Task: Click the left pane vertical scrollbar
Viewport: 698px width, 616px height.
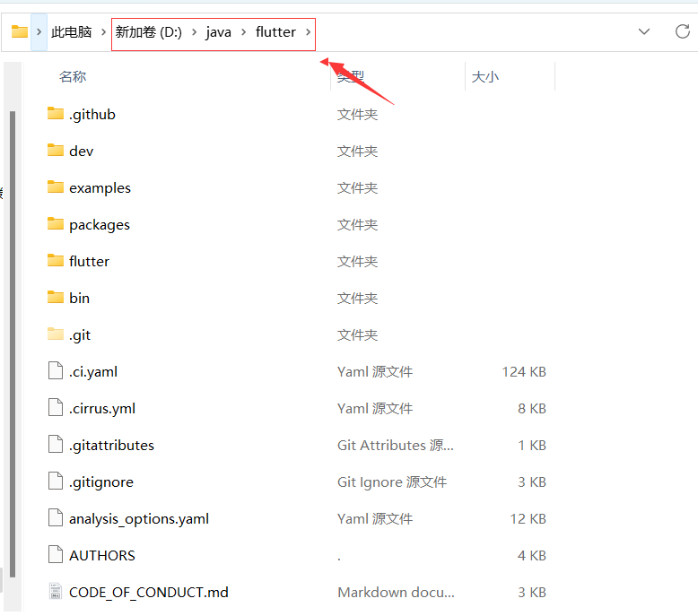Action: [13, 343]
